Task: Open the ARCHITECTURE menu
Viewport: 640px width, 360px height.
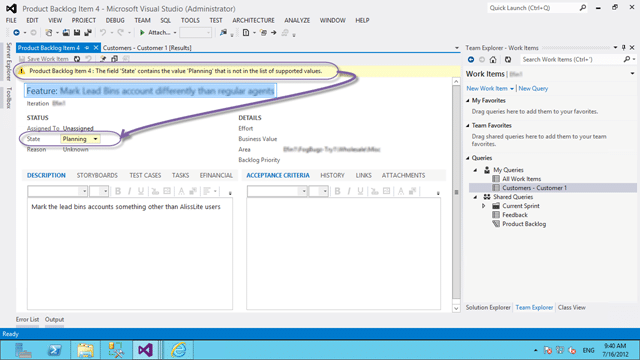Action: [x=253, y=20]
